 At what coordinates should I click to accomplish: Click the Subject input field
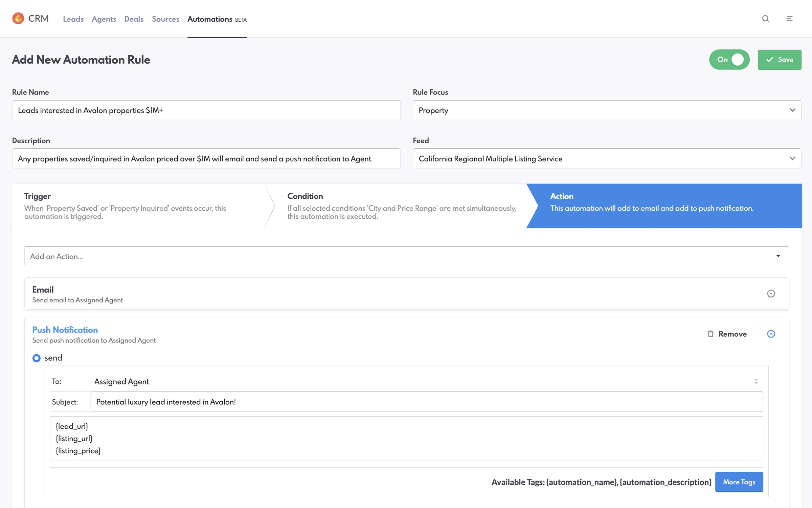tap(427, 402)
